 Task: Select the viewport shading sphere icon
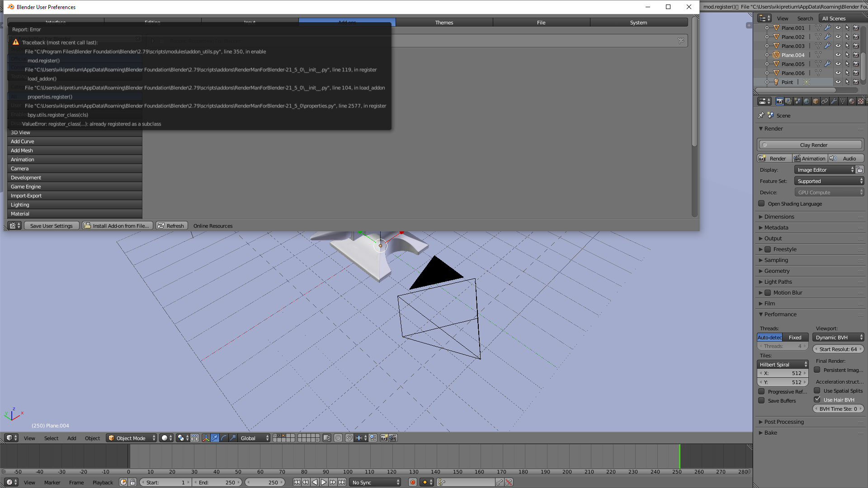pos(165,438)
